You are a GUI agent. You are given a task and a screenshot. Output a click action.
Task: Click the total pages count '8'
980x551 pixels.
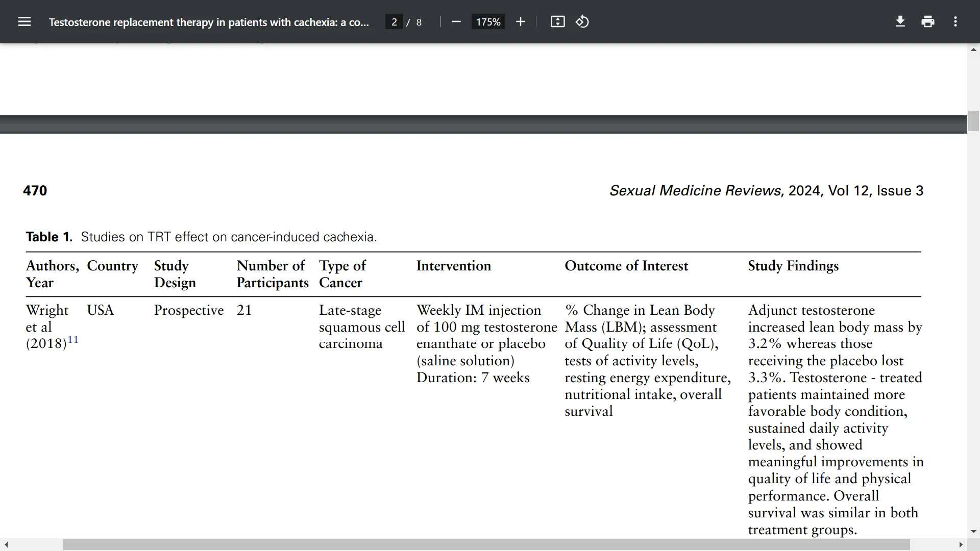pyautogui.click(x=419, y=22)
